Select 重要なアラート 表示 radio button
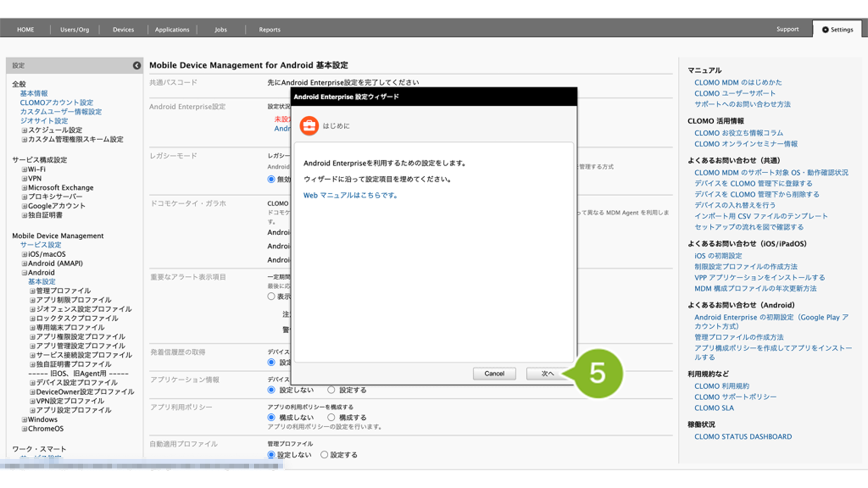 (x=271, y=296)
